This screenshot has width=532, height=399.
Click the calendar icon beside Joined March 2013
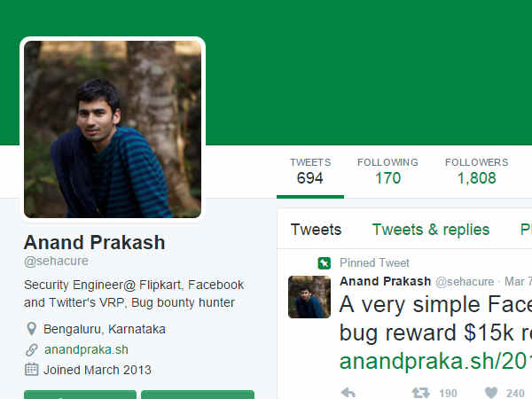coord(32,370)
